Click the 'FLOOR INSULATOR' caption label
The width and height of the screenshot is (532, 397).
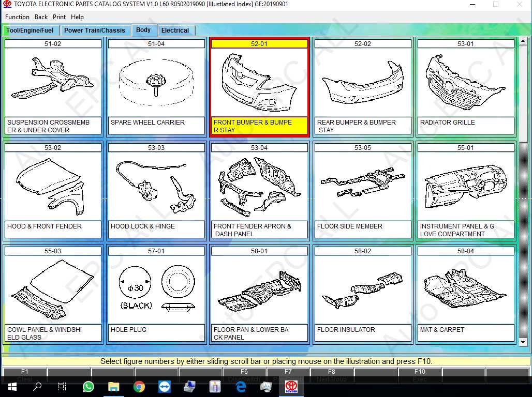point(362,333)
